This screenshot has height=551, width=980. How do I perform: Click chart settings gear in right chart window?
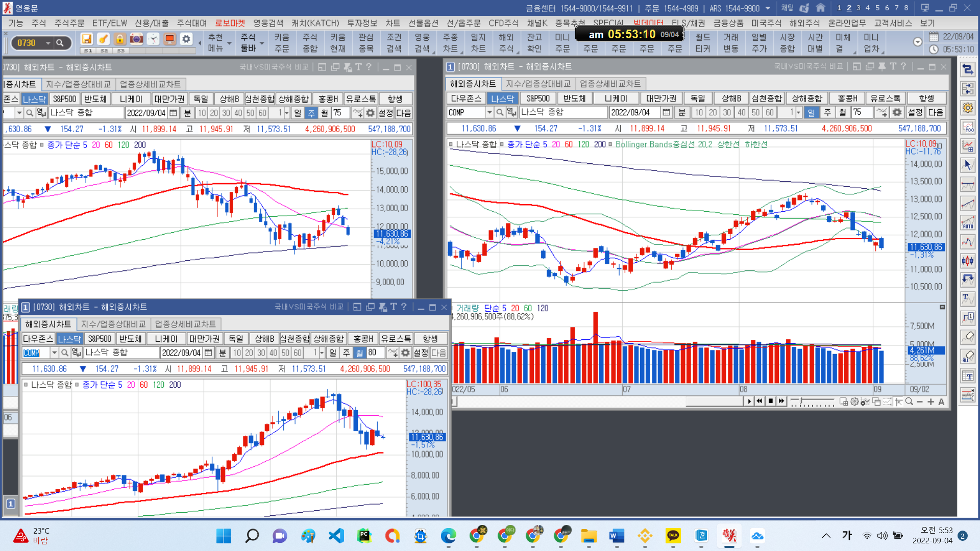point(897,112)
